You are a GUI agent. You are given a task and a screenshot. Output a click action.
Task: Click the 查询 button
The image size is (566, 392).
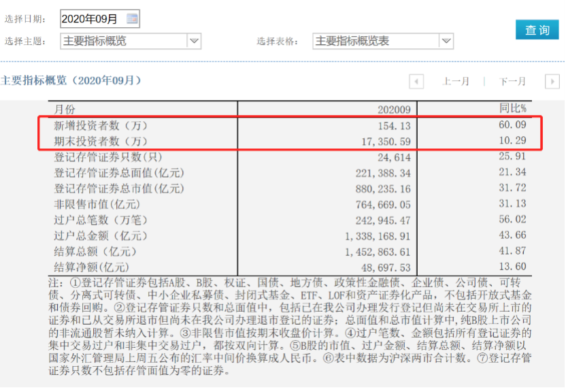[x=537, y=29]
